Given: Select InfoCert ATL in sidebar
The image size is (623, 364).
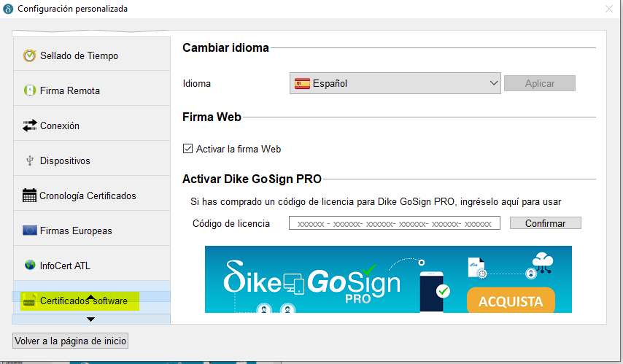Looking at the screenshot, I should coord(92,263).
